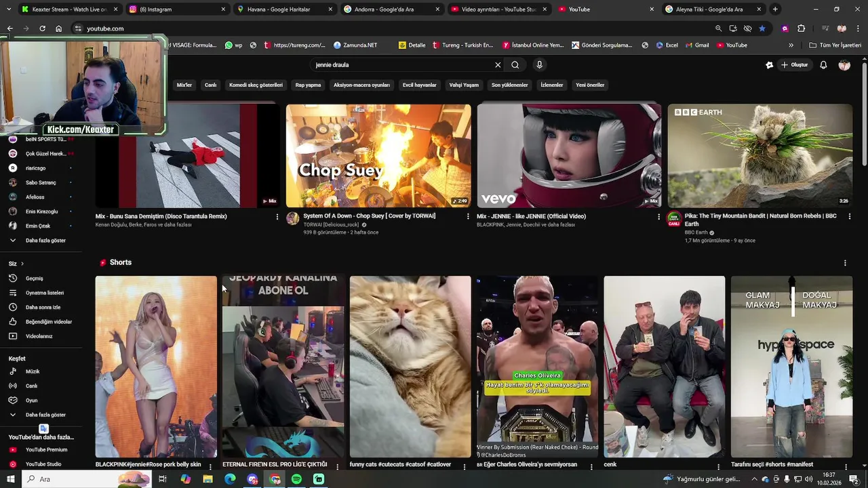This screenshot has height=488, width=868.
Task: Go to browser home page
Action: pos(58,28)
